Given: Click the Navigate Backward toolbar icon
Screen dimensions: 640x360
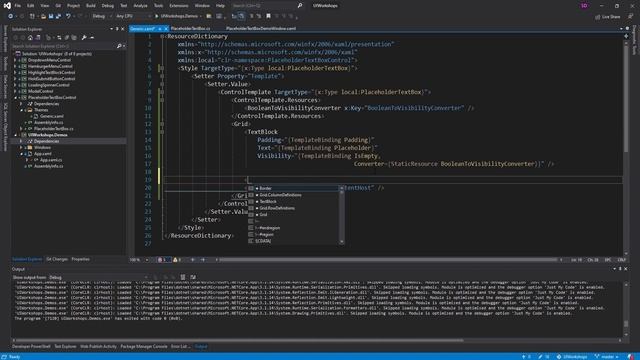Looking at the screenshot, I should 10,16.
